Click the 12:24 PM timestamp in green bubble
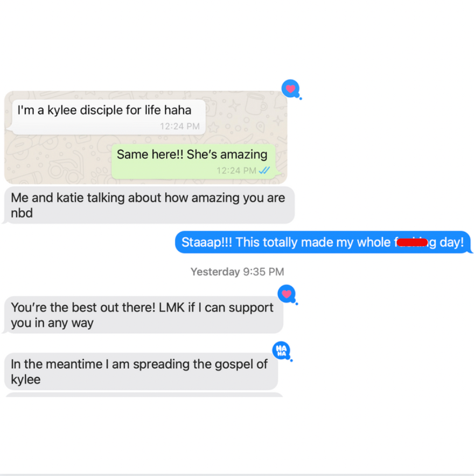474x476 pixels. 236,170
